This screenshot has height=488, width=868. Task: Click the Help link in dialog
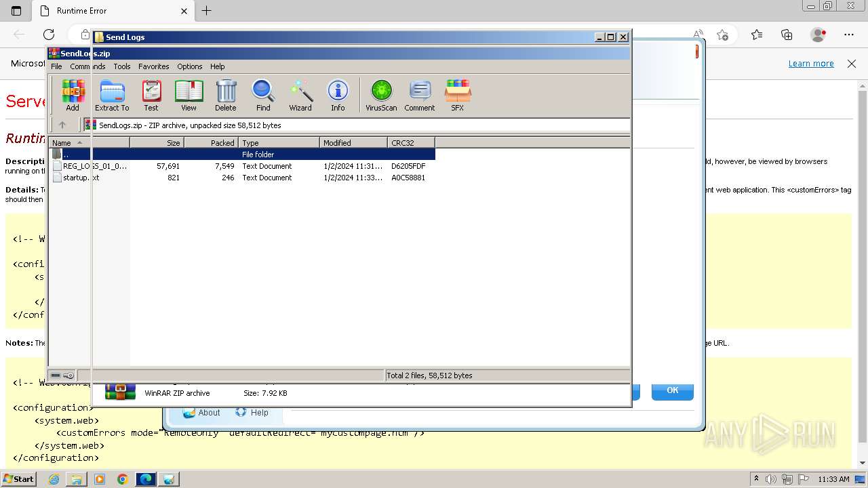tap(252, 412)
